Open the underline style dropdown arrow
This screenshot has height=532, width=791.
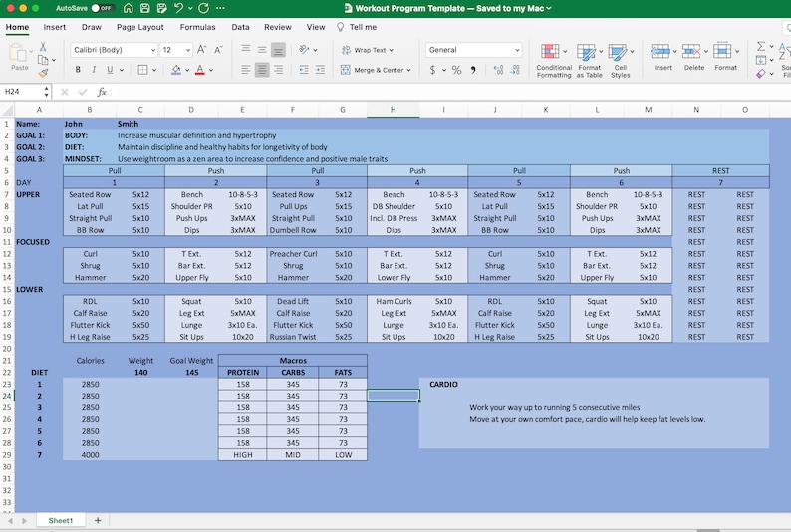pyautogui.click(x=122, y=70)
